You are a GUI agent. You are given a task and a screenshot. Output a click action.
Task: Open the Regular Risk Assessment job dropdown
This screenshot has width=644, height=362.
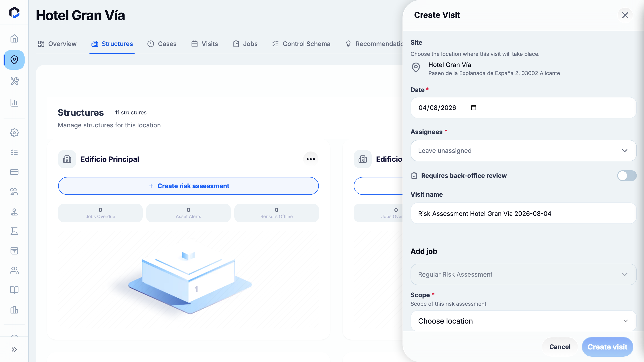[x=523, y=274]
